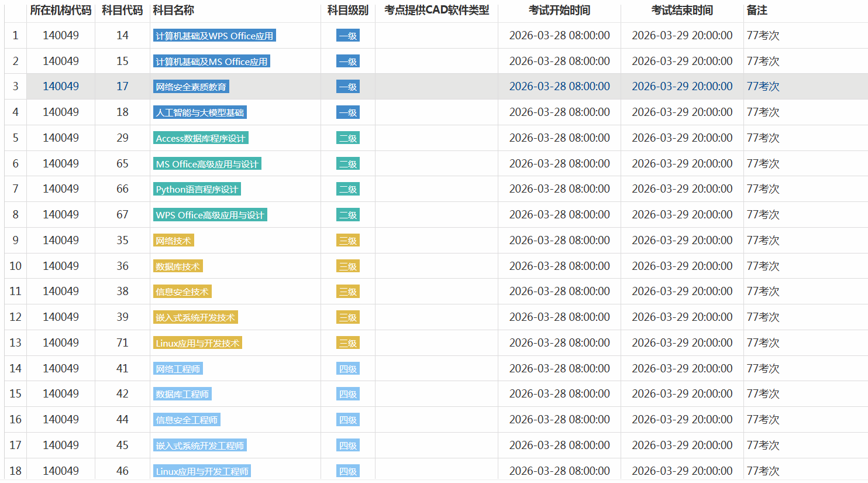868x483 pixels.
Task: Click the 计算机基础及WPS Office应用 subject tag
Action: [214, 36]
